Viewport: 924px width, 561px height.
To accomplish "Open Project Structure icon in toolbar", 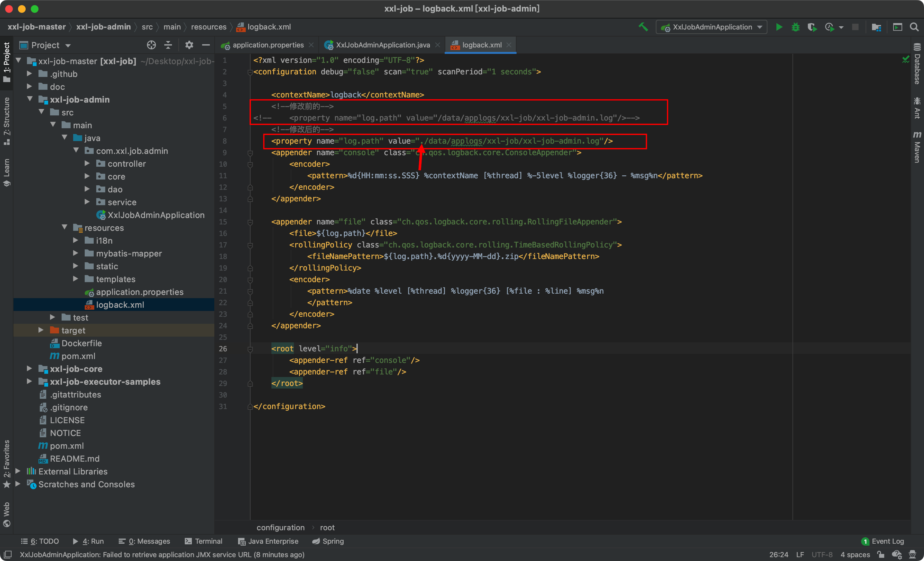I will point(877,27).
